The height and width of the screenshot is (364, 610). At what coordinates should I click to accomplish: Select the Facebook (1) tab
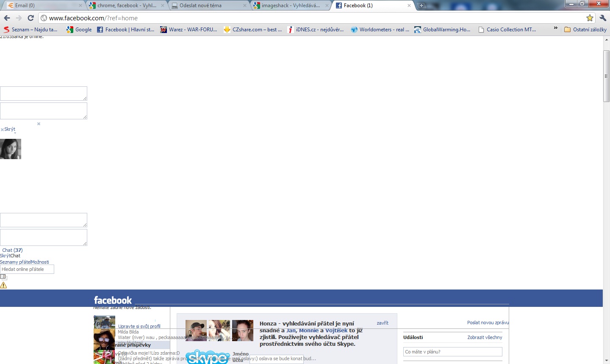(x=373, y=6)
